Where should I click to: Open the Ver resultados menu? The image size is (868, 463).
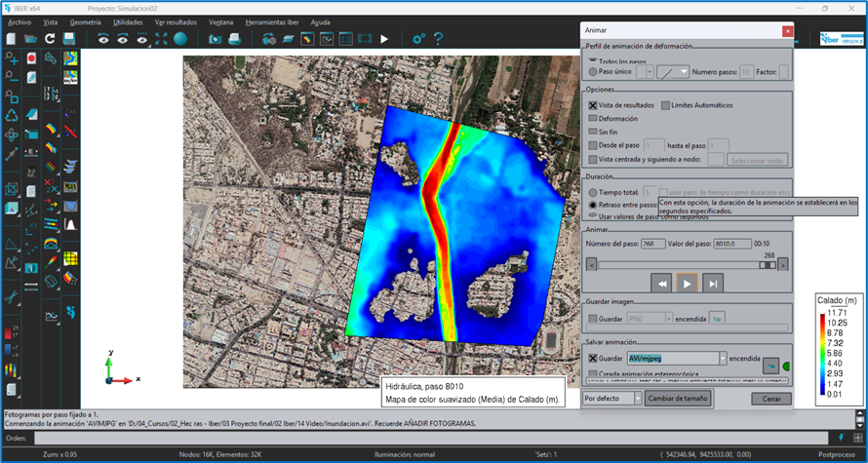176,22
